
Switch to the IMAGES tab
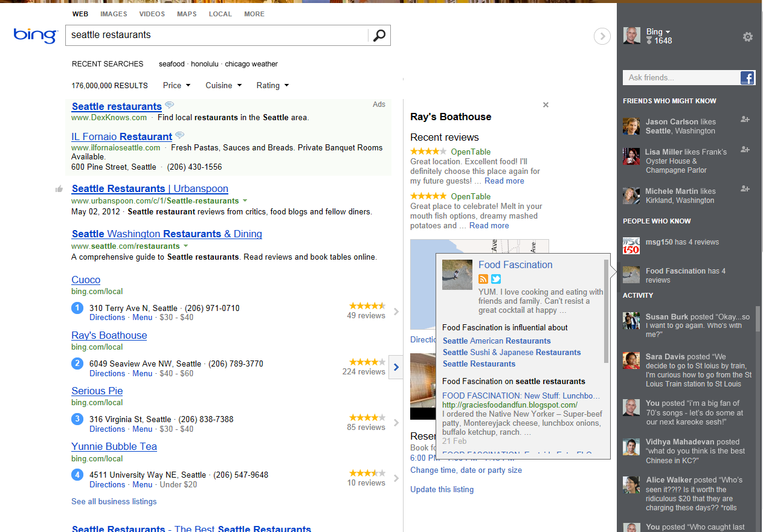click(x=114, y=14)
